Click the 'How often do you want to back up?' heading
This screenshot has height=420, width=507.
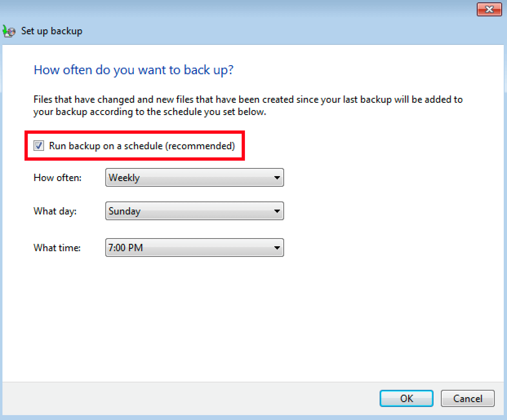click(133, 70)
